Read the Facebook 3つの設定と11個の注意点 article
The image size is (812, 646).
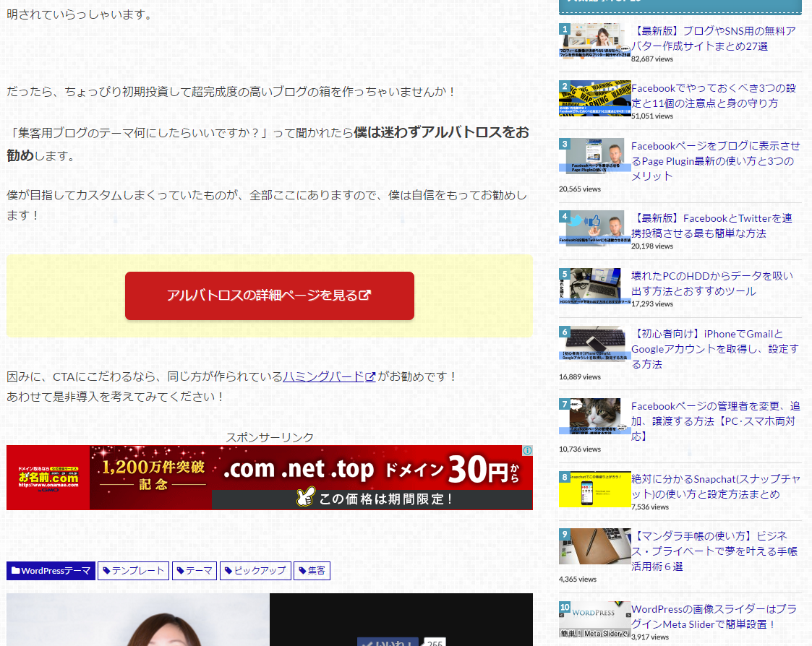click(714, 96)
